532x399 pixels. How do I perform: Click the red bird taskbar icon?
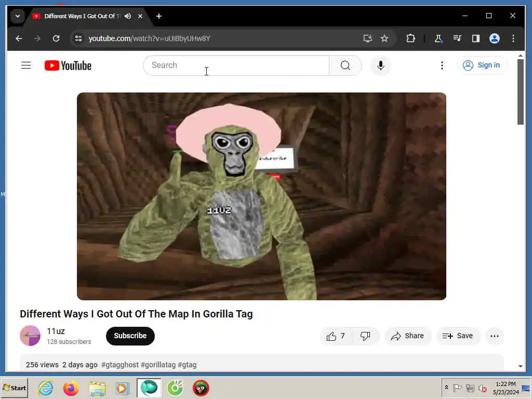[201, 388]
